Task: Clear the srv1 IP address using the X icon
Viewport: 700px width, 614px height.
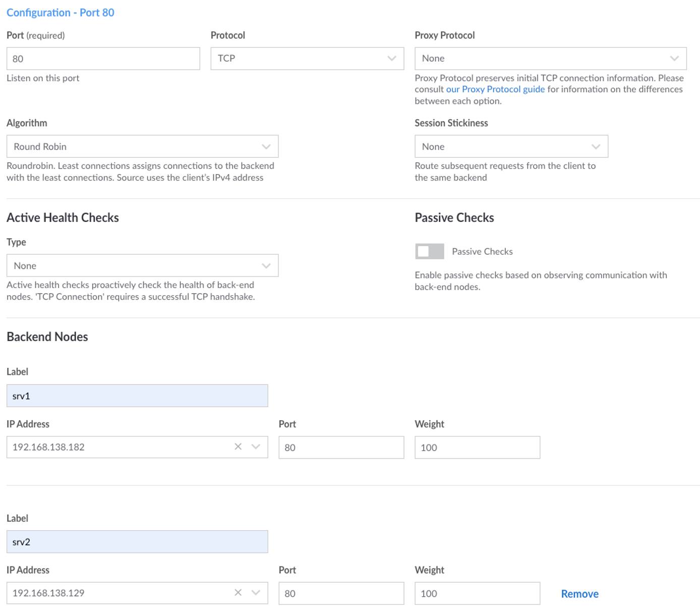Action: click(x=238, y=447)
